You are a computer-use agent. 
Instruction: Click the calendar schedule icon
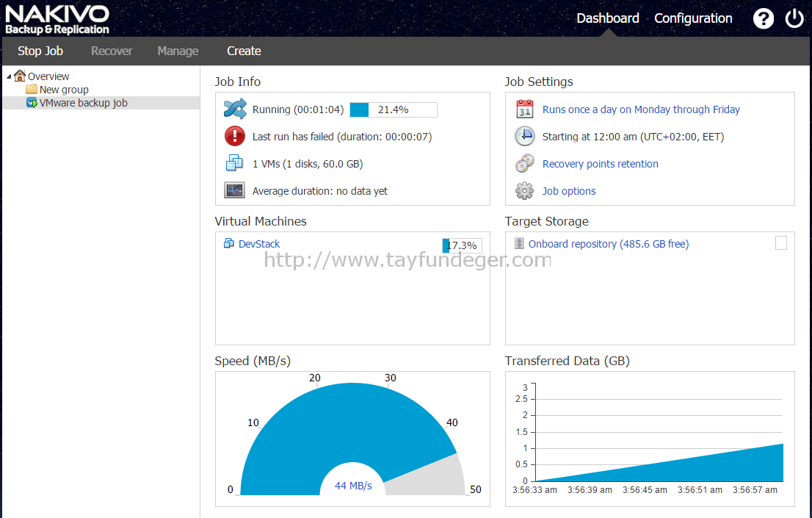coord(525,109)
